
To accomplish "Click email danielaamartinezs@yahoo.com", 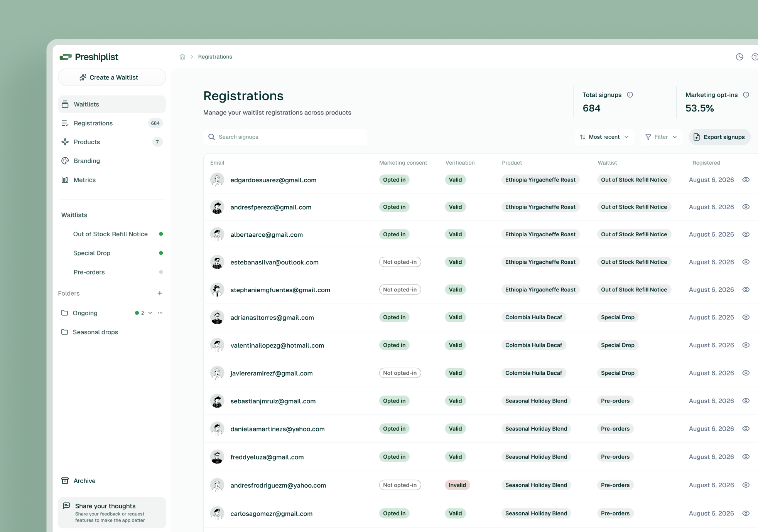I will [277, 429].
